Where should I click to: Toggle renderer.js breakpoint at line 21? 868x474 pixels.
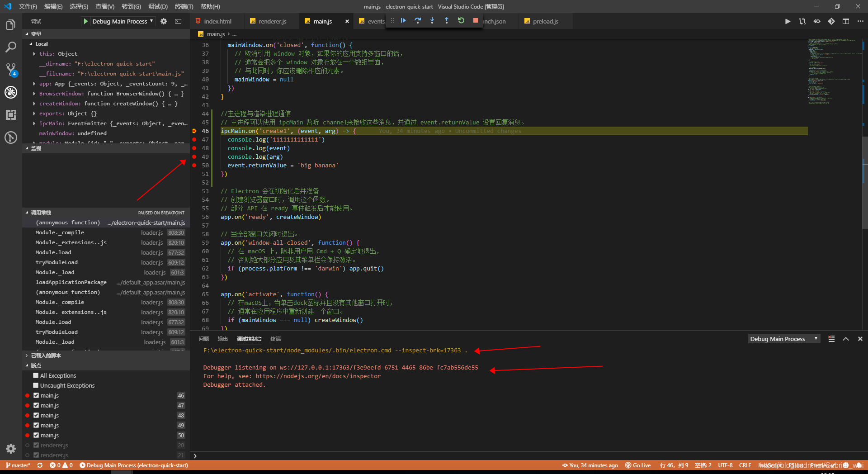coord(36,455)
